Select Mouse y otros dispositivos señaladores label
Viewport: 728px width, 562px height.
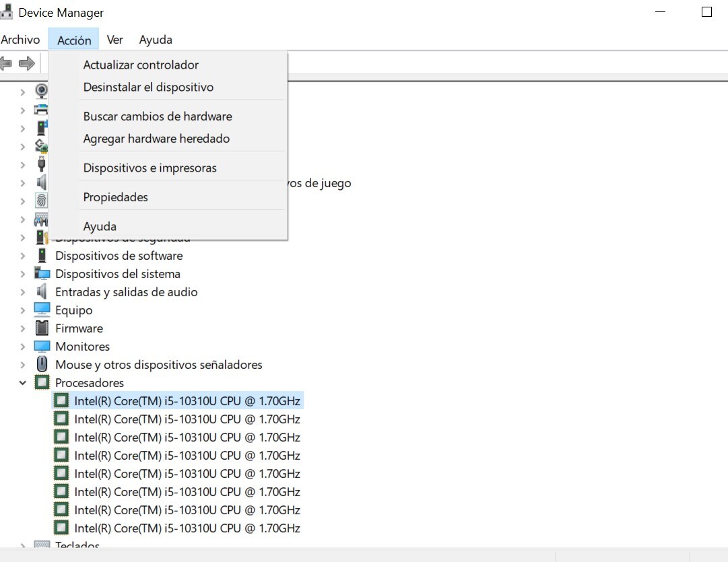coord(158,365)
